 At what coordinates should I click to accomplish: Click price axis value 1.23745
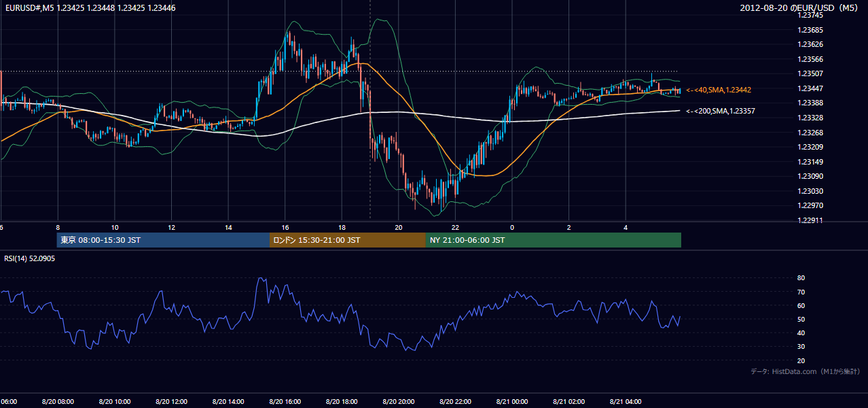click(x=810, y=15)
